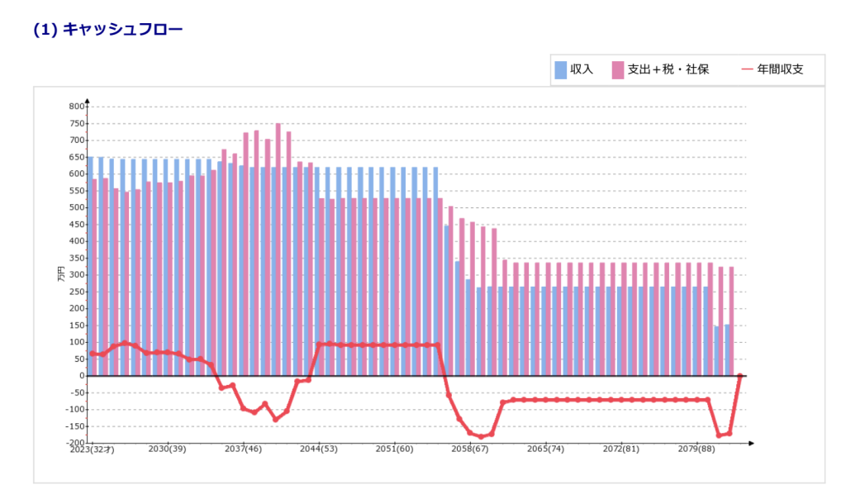Screen dimensions: 846x504
Task: Select the 2065(74) x-axis label
Action: coord(544,449)
